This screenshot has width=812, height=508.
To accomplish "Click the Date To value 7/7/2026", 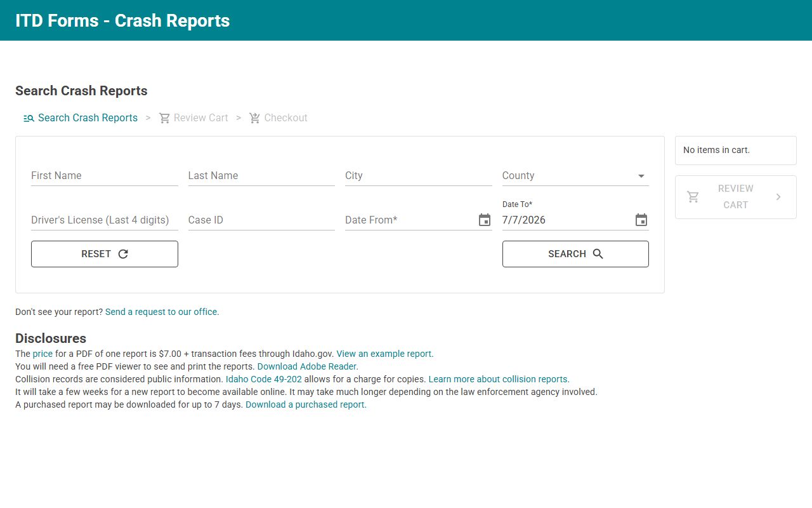I will pos(524,220).
